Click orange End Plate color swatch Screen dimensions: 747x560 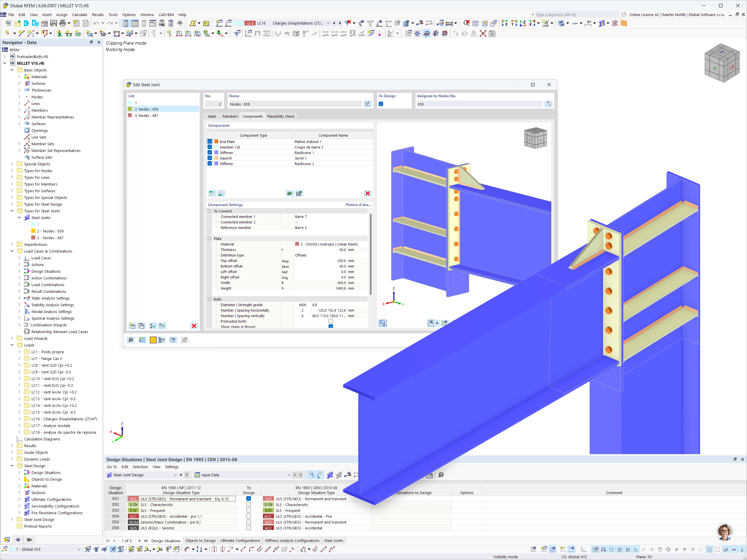click(x=217, y=142)
